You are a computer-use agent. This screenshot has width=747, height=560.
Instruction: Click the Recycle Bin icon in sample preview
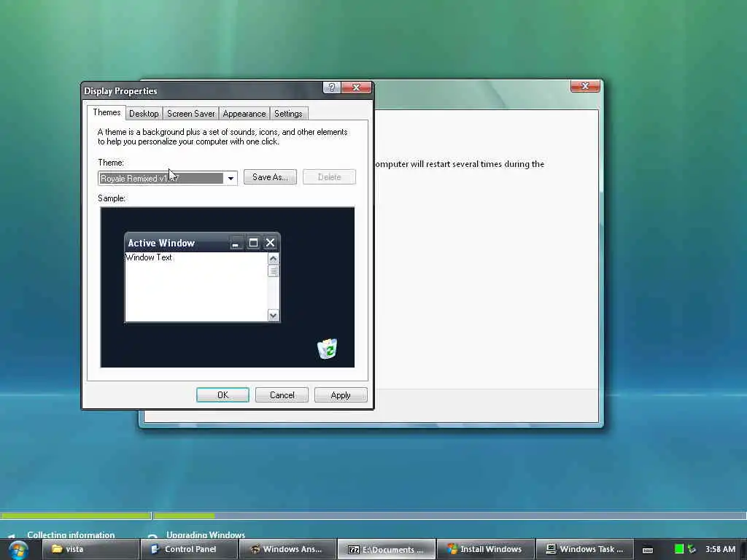(x=328, y=349)
